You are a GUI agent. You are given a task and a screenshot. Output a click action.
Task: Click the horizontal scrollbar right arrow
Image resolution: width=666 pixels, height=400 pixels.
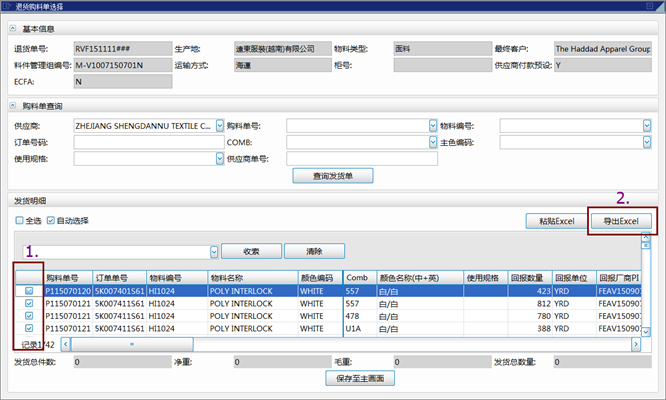pyautogui.click(x=634, y=344)
